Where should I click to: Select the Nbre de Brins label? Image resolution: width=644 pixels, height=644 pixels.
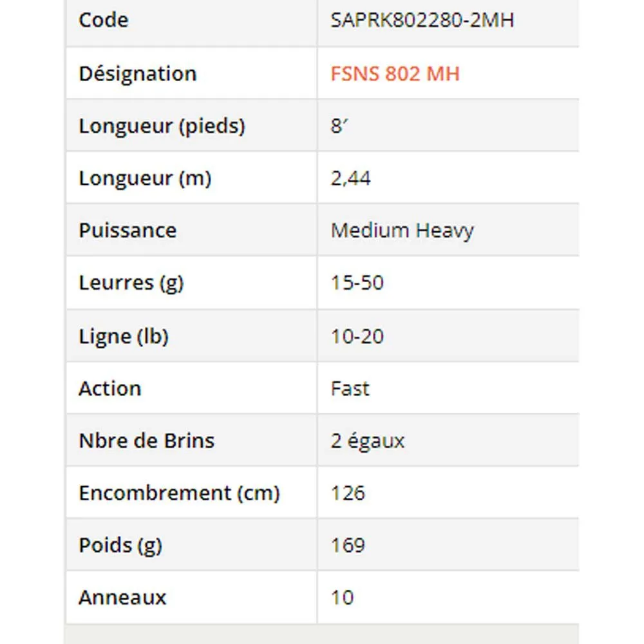click(146, 440)
